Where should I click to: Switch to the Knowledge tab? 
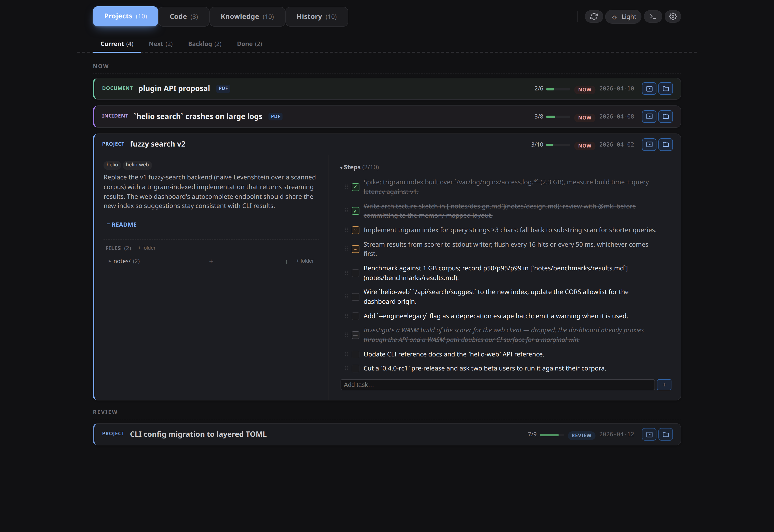pos(247,16)
